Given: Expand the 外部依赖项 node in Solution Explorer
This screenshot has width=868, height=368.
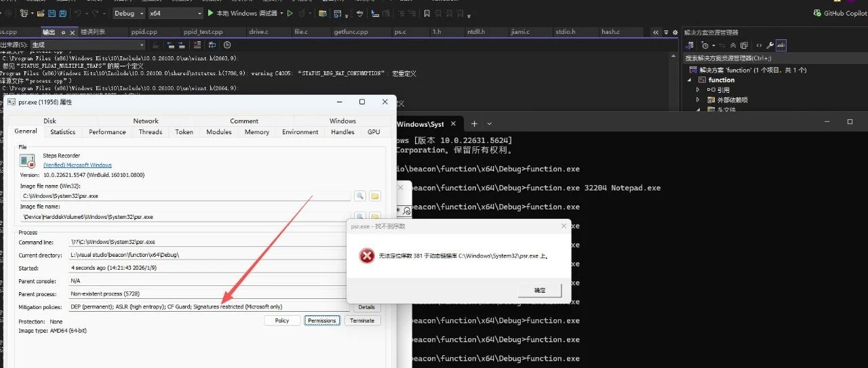Looking at the screenshot, I should pos(698,100).
